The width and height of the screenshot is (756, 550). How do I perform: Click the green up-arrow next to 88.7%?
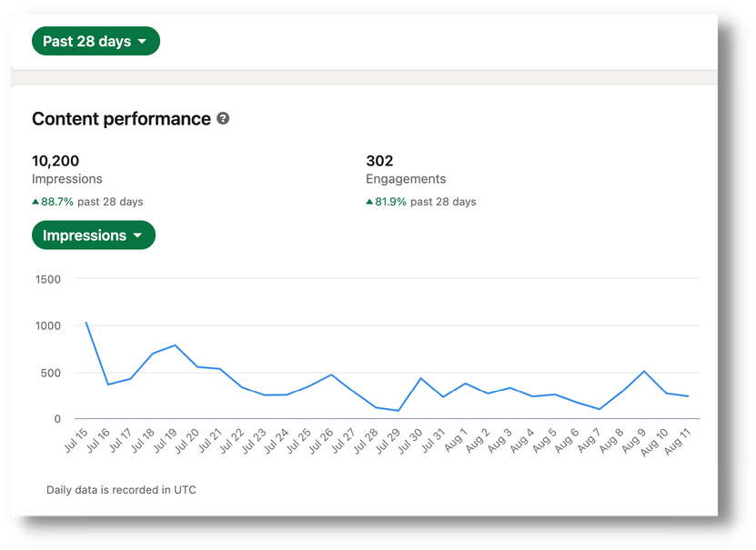[35, 202]
